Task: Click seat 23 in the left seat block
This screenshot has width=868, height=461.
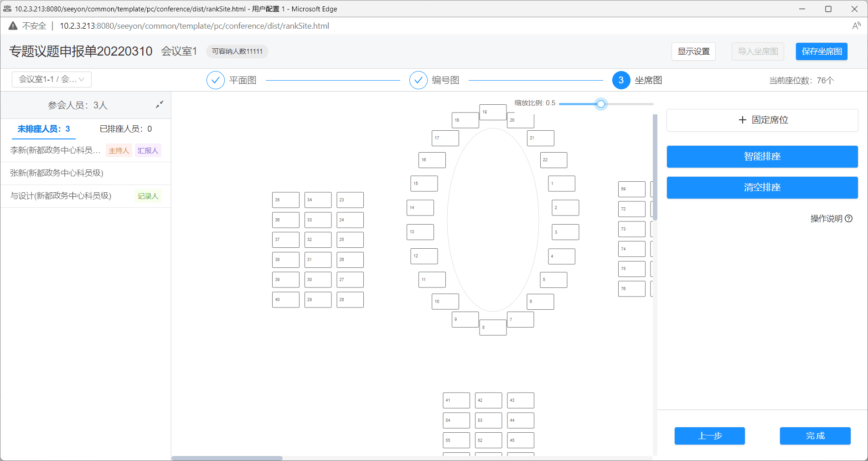Action: tap(350, 200)
